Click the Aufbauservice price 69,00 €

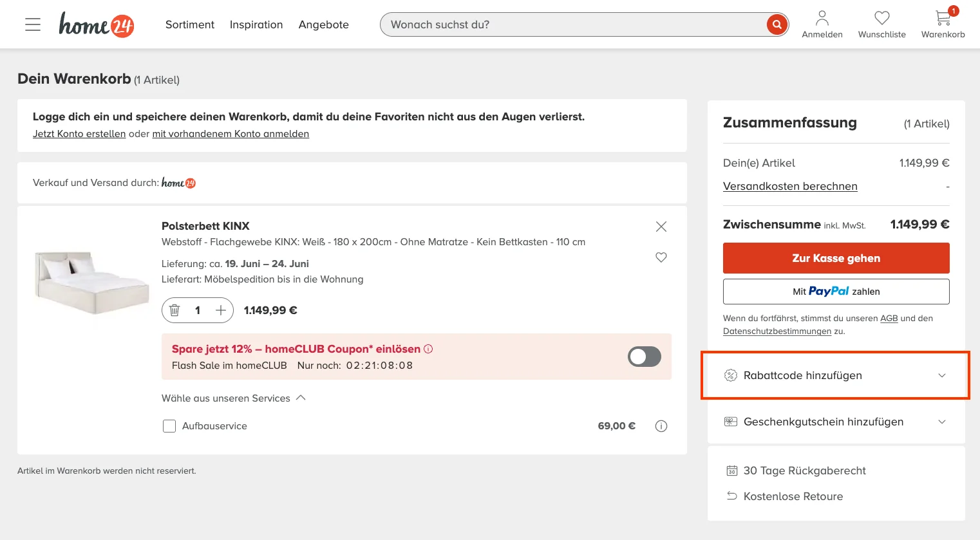coord(617,426)
